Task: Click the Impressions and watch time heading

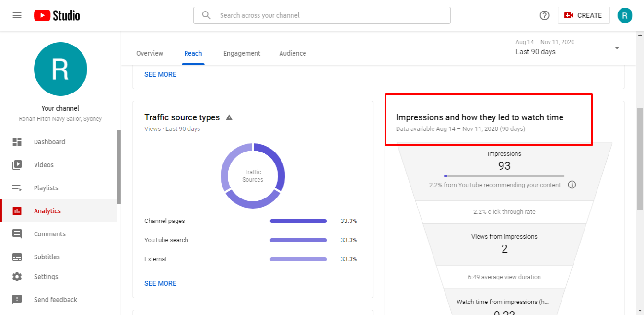Action: 480,117
